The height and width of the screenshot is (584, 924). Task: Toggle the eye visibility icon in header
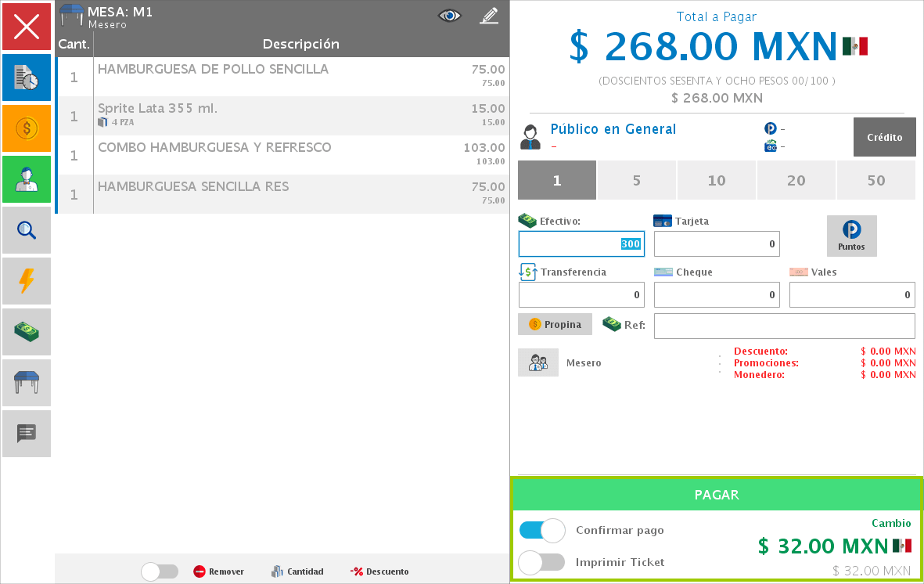449,16
